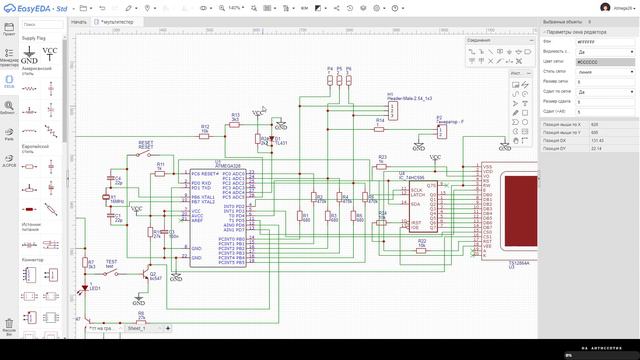Image resolution: width=640 pixels, height=360 pixels.
Task: Open the pencil drawing menu in toolbar
Action: [x=130, y=8]
